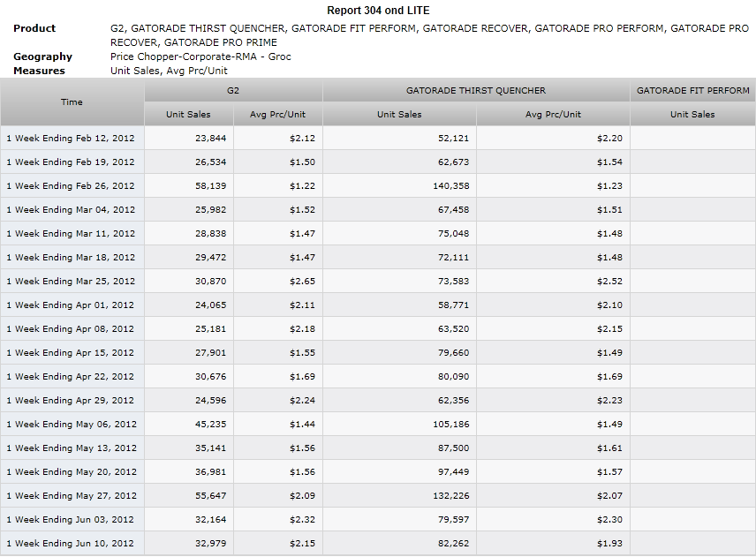Viewport: 756px width, 557px height.
Task: Click the "Unit Sales, Avg Prc/Unit" measures value
Action: (169, 71)
